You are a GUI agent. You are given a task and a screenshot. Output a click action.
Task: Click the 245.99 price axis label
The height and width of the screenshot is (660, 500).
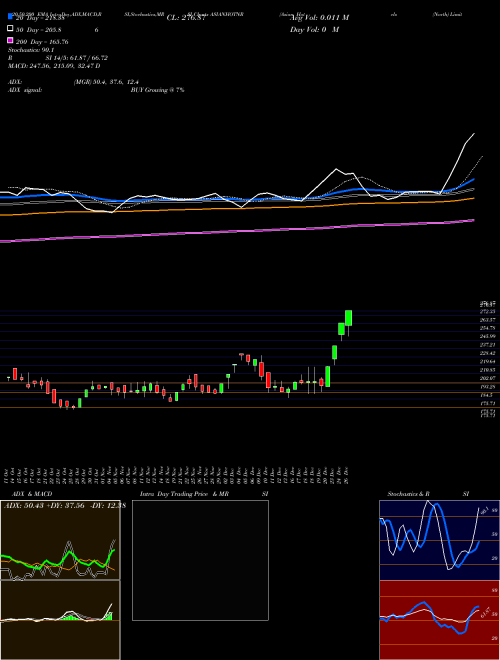click(x=487, y=336)
